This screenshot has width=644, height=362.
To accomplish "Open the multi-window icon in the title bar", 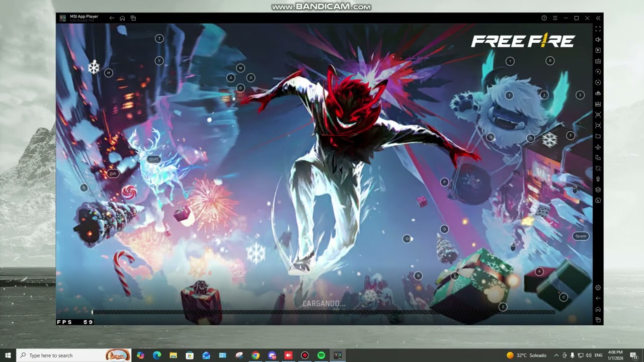I will pos(133,18).
